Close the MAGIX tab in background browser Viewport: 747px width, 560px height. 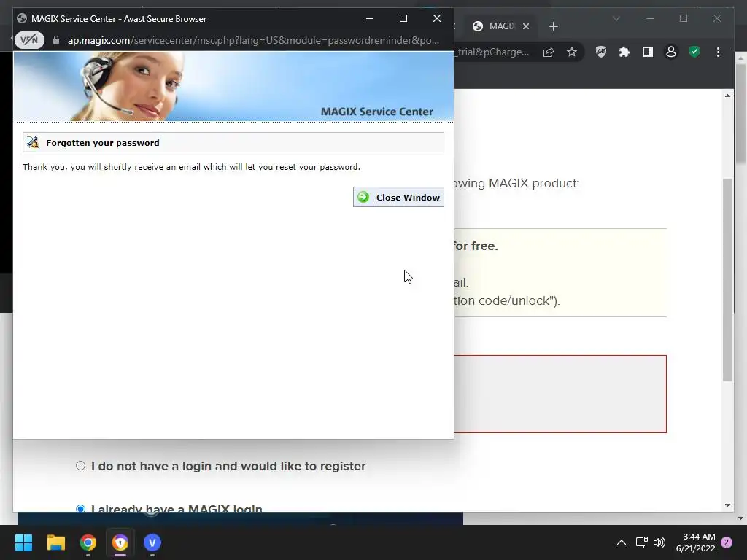pyautogui.click(x=526, y=26)
